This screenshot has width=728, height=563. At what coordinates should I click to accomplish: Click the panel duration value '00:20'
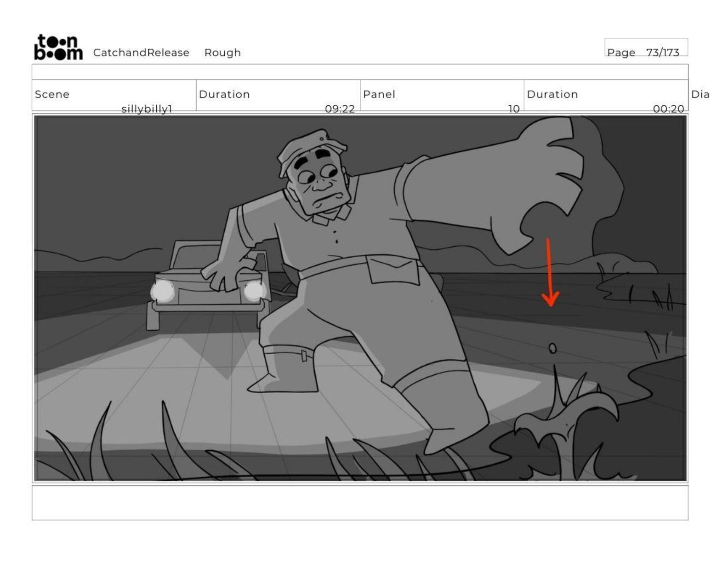point(668,109)
